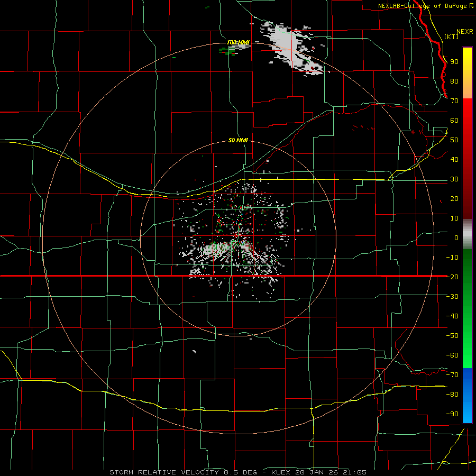The width and height of the screenshot is (476, 476).
Task: Click the STORM RELATIVE VELOCITY footer text
Action: pos(164,472)
